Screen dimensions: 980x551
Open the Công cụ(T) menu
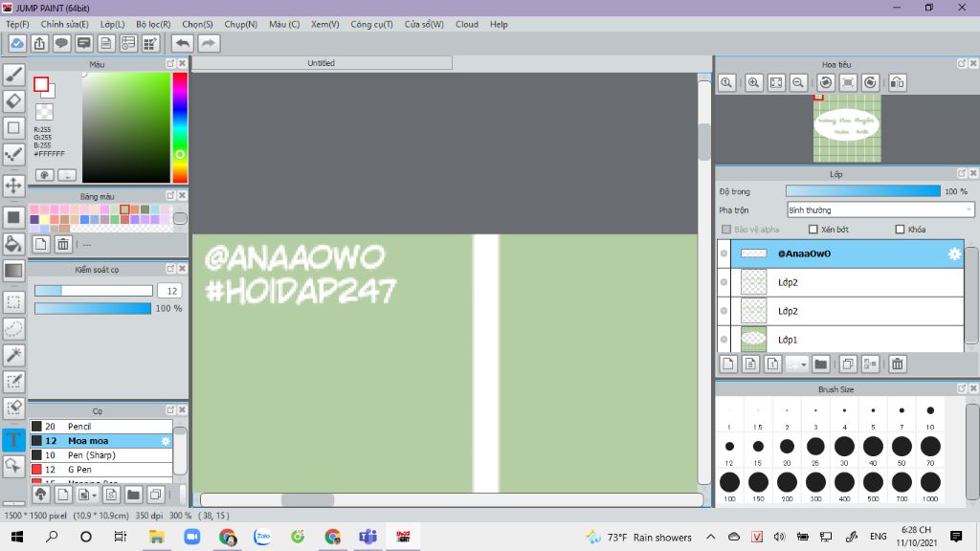pos(371,24)
